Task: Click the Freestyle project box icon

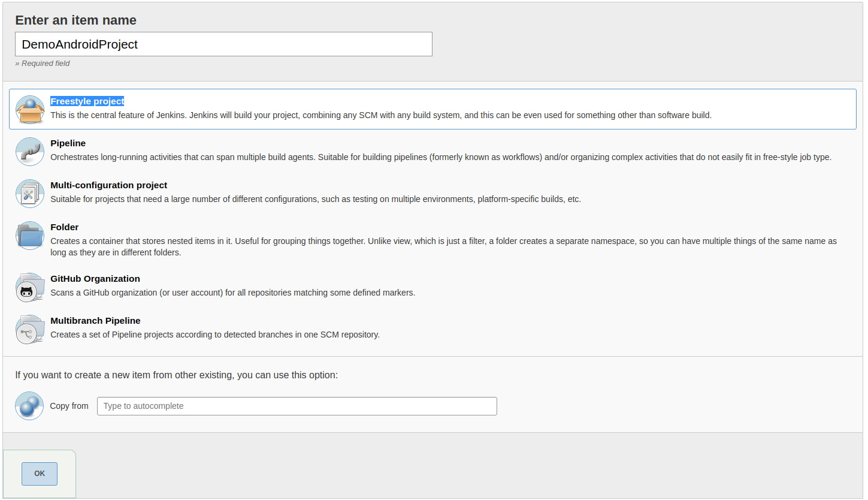Action: [x=30, y=110]
